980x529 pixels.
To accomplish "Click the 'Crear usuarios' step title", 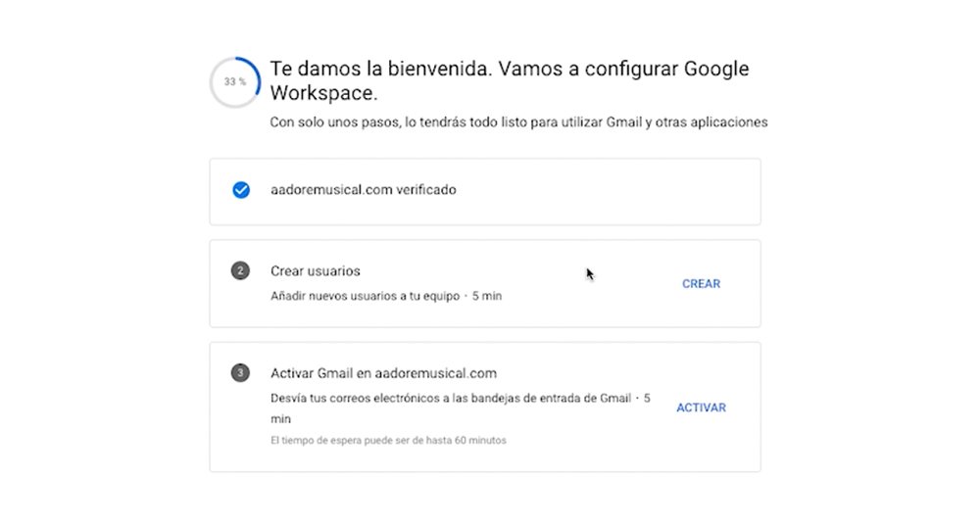I will pyautogui.click(x=315, y=271).
